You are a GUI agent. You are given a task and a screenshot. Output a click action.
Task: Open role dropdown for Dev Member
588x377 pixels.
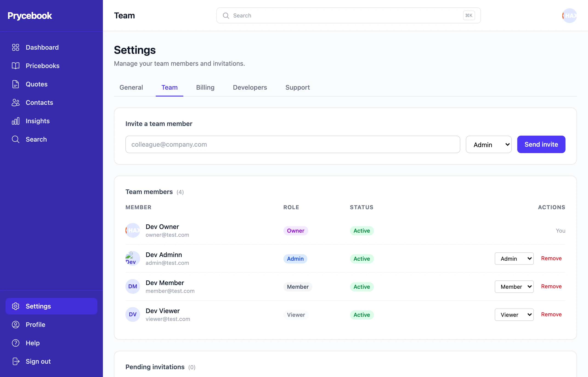tap(514, 286)
